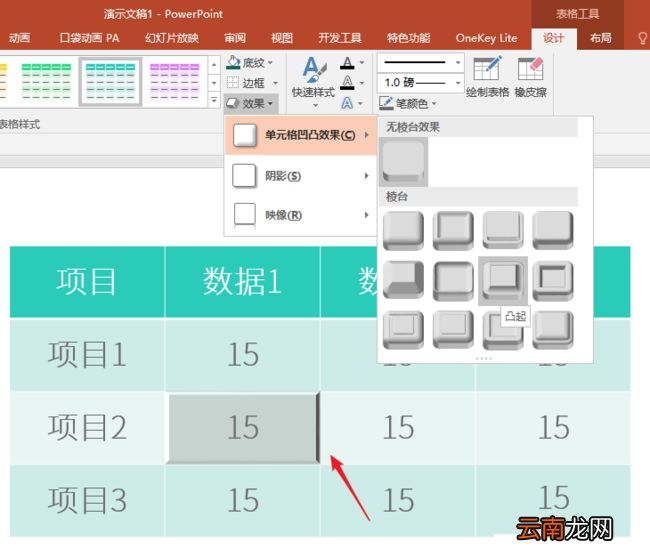Open 单元格凹凸效果 cell bevel submenu
650x557 pixels.
[301, 135]
